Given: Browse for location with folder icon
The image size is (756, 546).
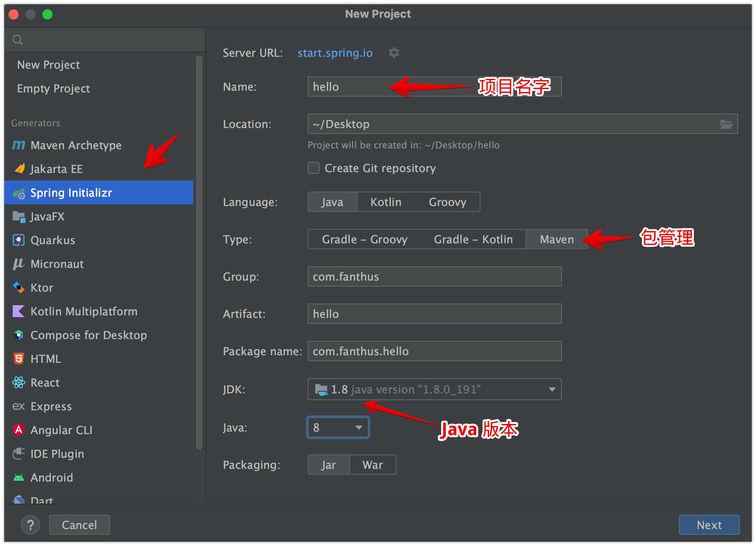Looking at the screenshot, I should tap(726, 124).
